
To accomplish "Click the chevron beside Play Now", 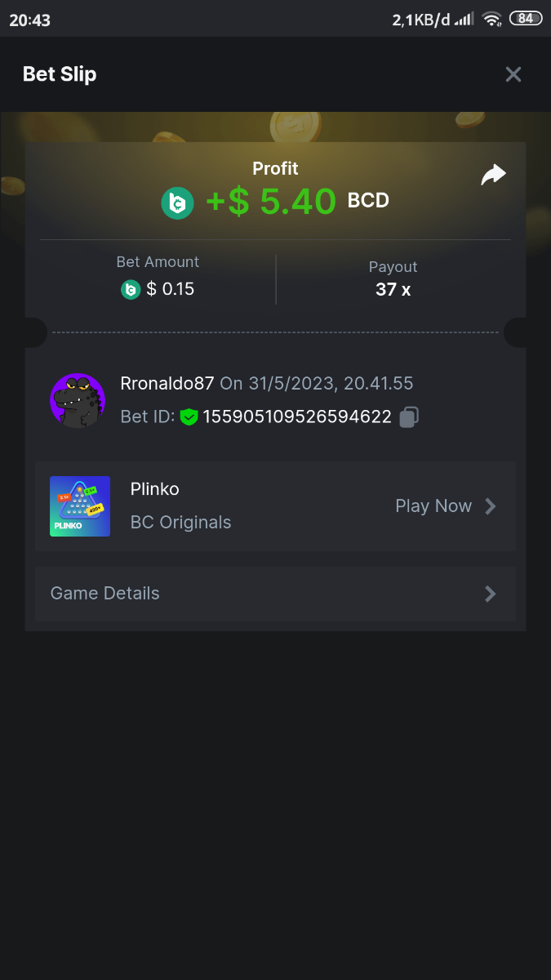I will tap(491, 506).
